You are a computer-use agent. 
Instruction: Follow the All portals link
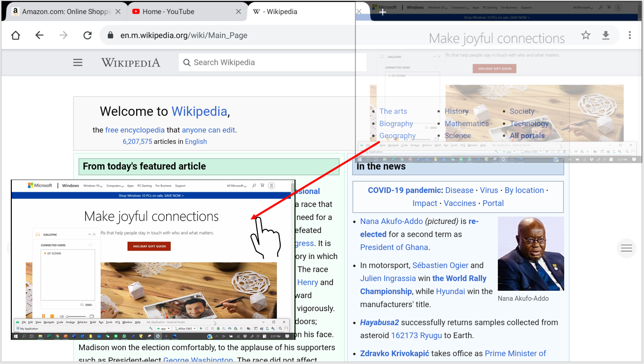click(x=527, y=136)
